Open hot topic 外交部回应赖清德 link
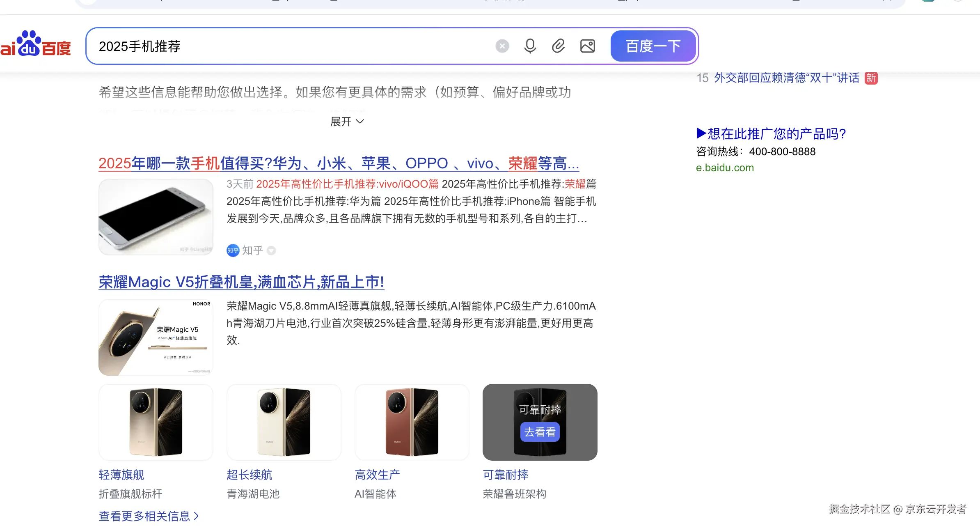This screenshot has height=528, width=980. coord(787,78)
